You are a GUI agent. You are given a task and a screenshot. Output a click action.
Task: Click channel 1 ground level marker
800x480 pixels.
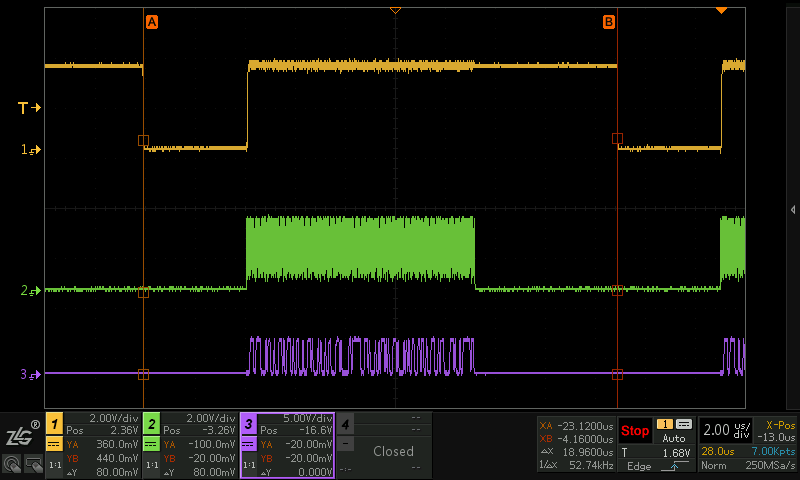(x=30, y=149)
